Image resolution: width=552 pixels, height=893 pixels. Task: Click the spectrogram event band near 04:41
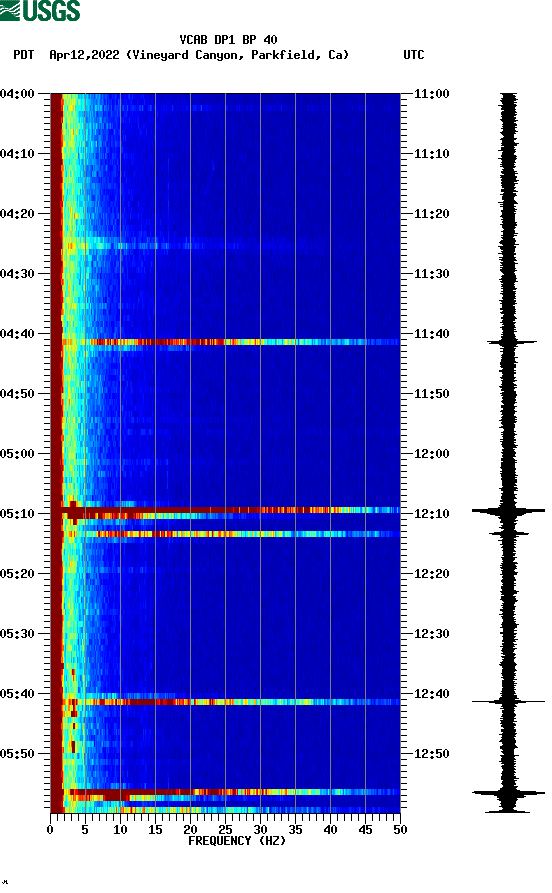pyautogui.click(x=225, y=342)
